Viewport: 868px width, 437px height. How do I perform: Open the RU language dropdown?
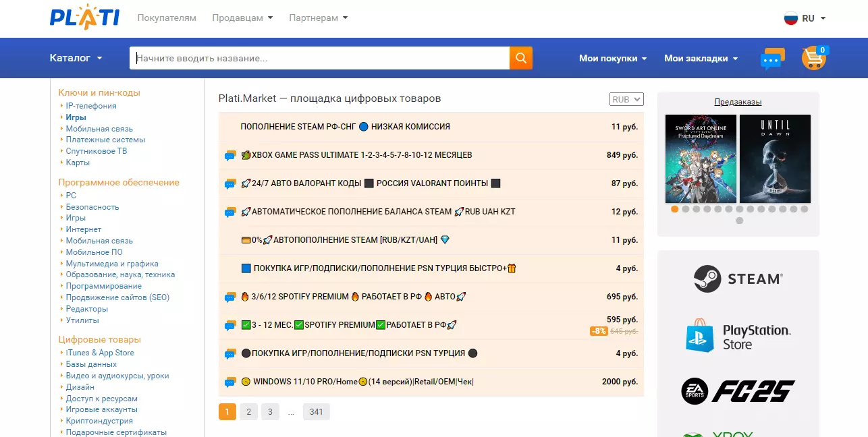[813, 18]
